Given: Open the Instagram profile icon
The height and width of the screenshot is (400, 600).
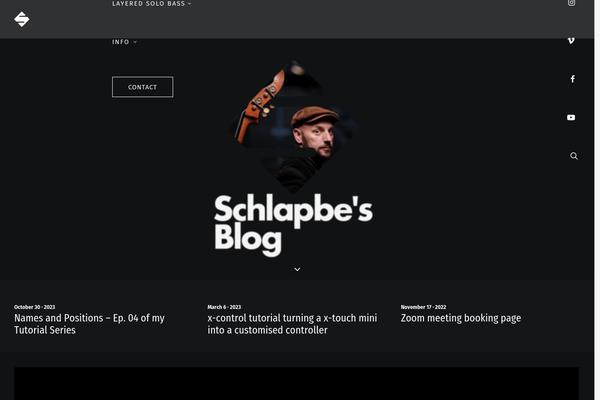Looking at the screenshot, I should coord(571,3).
